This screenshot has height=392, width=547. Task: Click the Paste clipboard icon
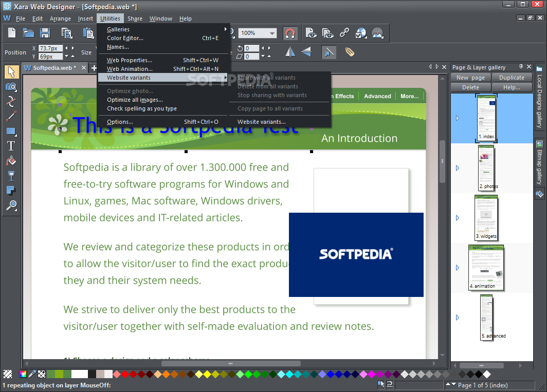pyautogui.click(x=88, y=33)
